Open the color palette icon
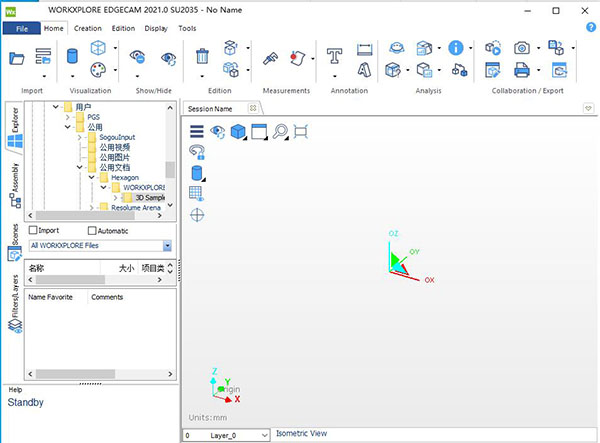The image size is (600, 443). [98, 70]
